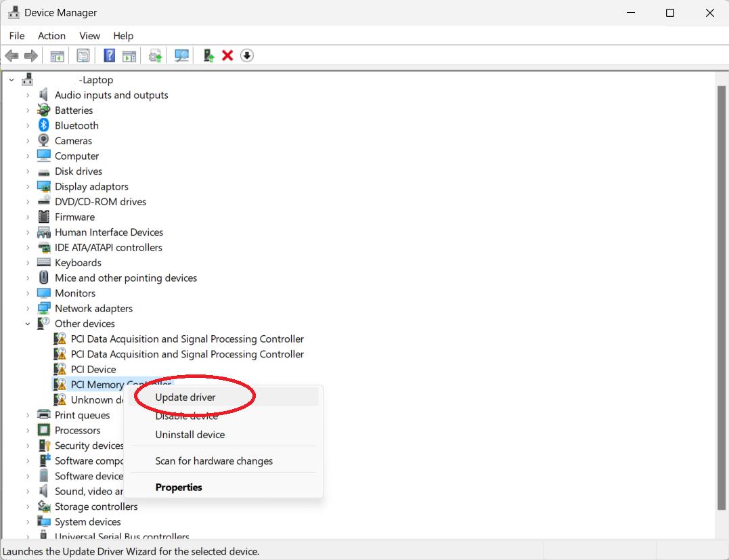
Task: Click the Back navigation arrow icon
Action: (12, 55)
